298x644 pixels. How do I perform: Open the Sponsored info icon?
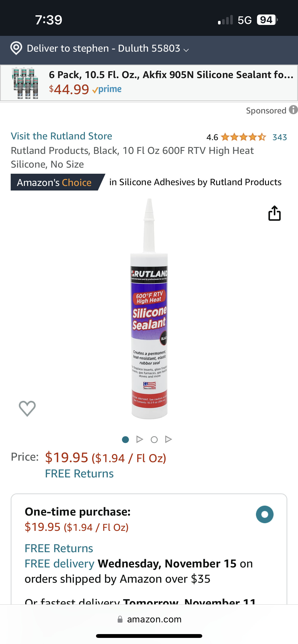[293, 110]
